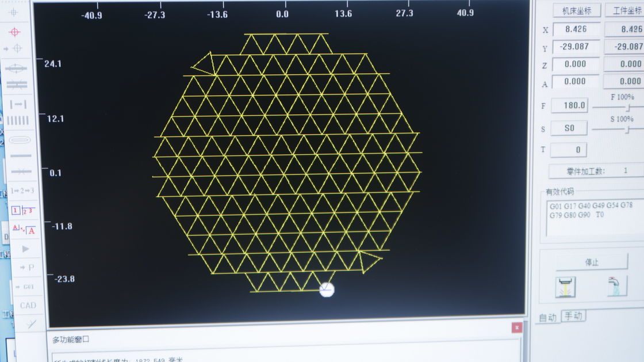Viewport: 644px width, 362px height.
Task: Switch to the 自动 tab
Action: tap(547, 317)
